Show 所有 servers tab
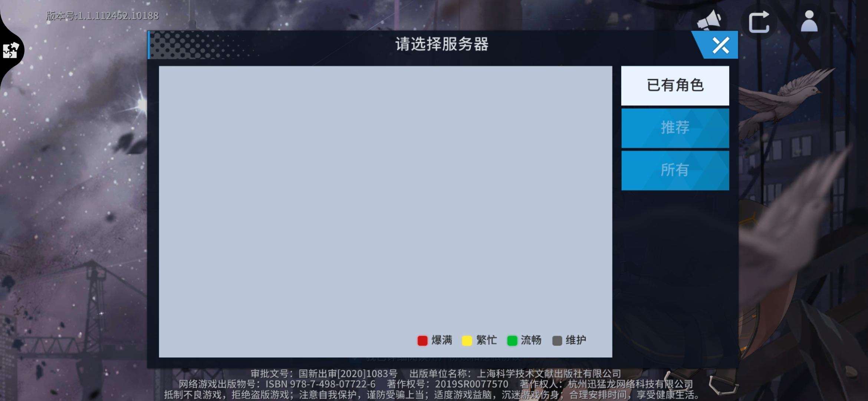868x401 pixels. [x=675, y=170]
